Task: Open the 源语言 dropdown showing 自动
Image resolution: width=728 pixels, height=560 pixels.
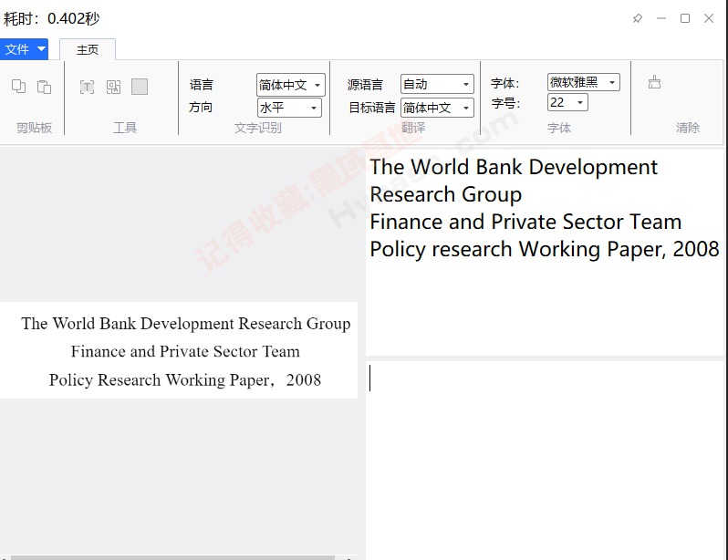Action: [x=437, y=84]
